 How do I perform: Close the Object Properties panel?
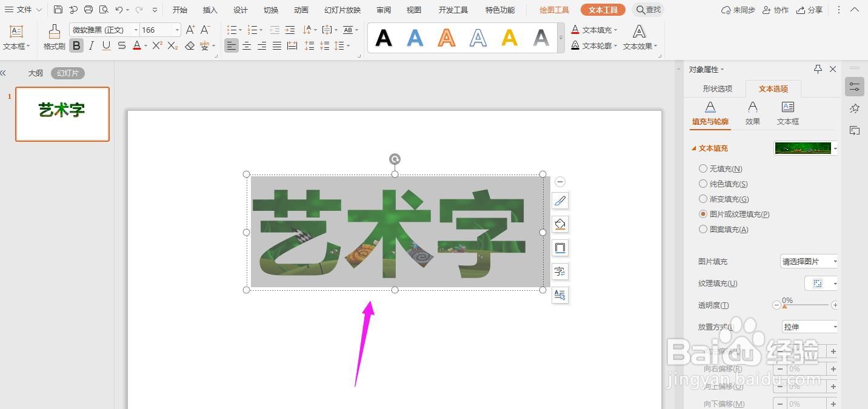click(x=833, y=69)
